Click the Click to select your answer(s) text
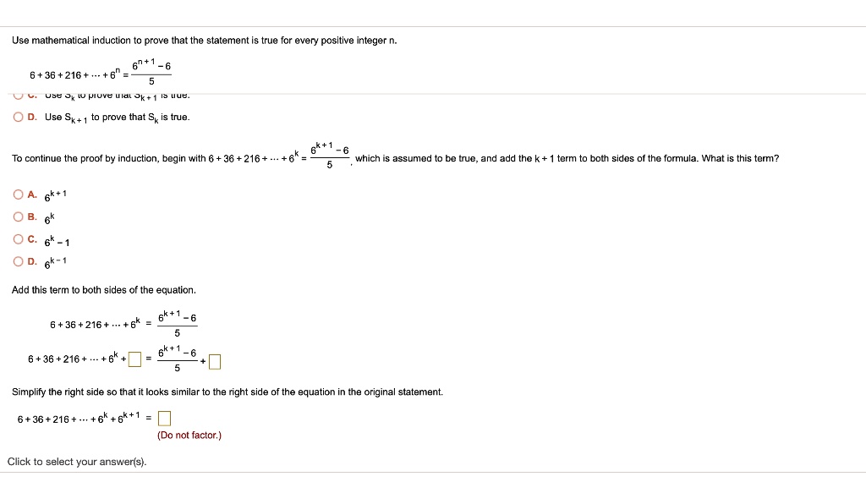866x504 pixels. coord(75,461)
